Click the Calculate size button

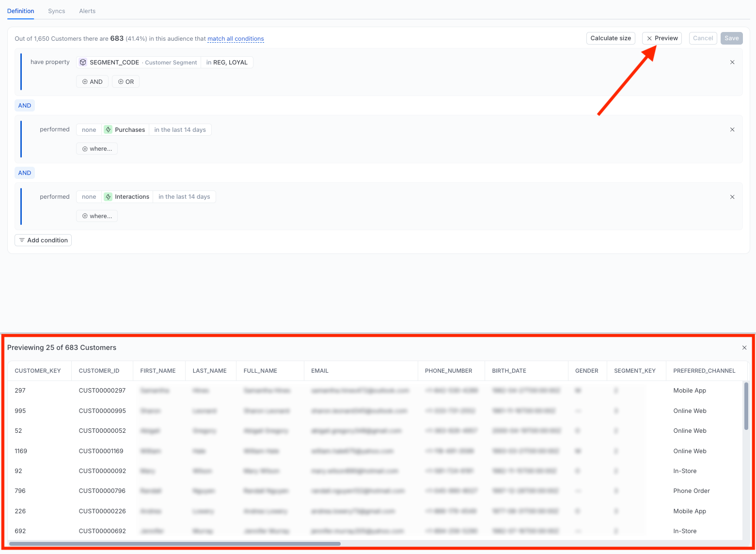[611, 38]
